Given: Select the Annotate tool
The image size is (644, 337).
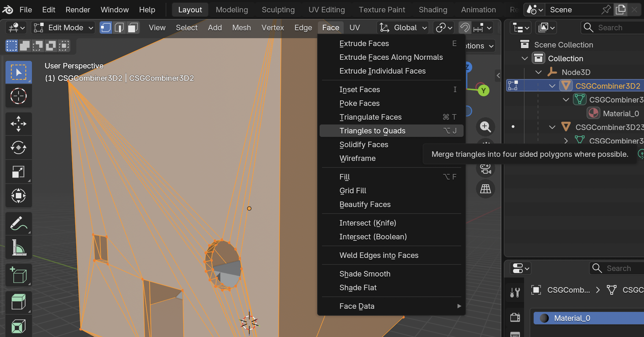Looking at the screenshot, I should [19, 224].
